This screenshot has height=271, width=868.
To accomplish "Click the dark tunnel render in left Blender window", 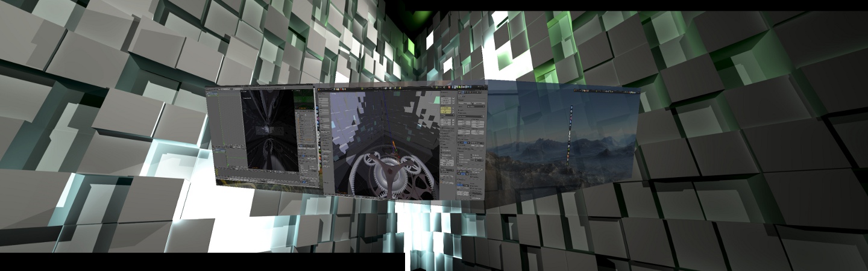I will pos(269,131).
